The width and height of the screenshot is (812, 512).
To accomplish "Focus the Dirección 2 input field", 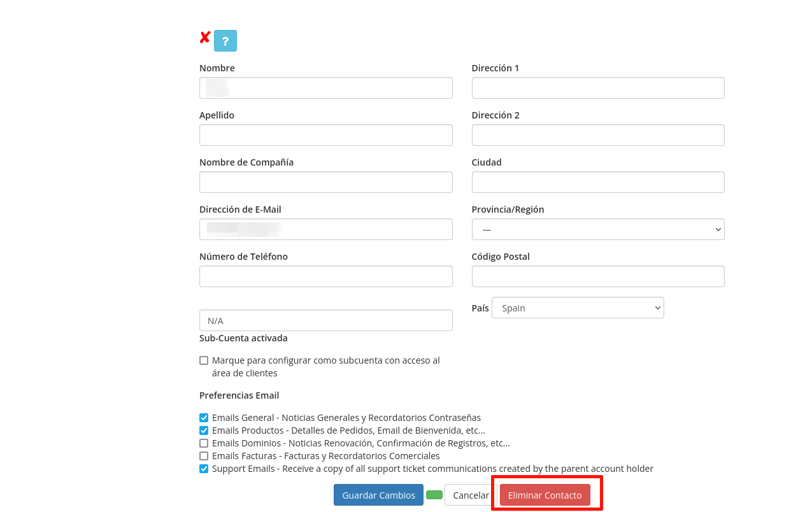I will click(598, 135).
